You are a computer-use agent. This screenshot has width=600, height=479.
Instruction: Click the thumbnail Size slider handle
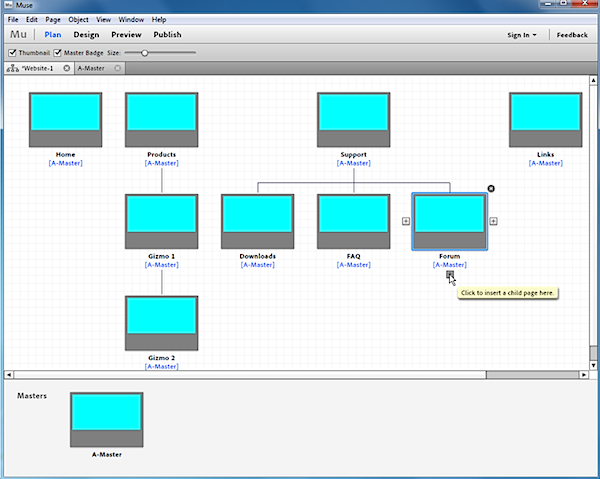click(144, 52)
